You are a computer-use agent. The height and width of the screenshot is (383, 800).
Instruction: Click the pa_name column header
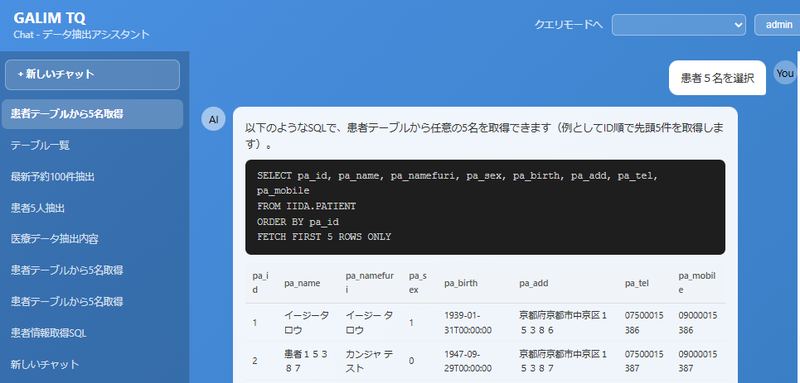coord(302,283)
